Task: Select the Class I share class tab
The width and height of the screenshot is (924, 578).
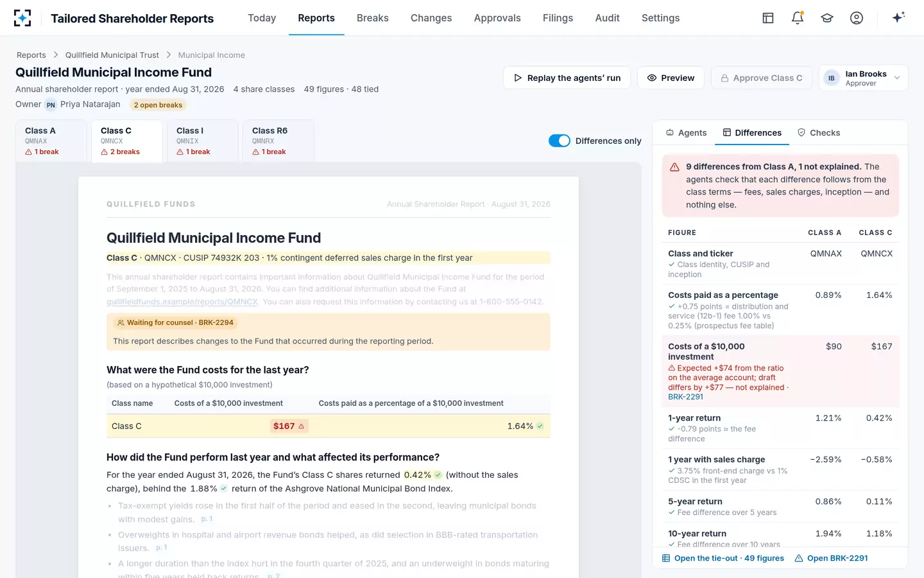Action: click(x=202, y=141)
